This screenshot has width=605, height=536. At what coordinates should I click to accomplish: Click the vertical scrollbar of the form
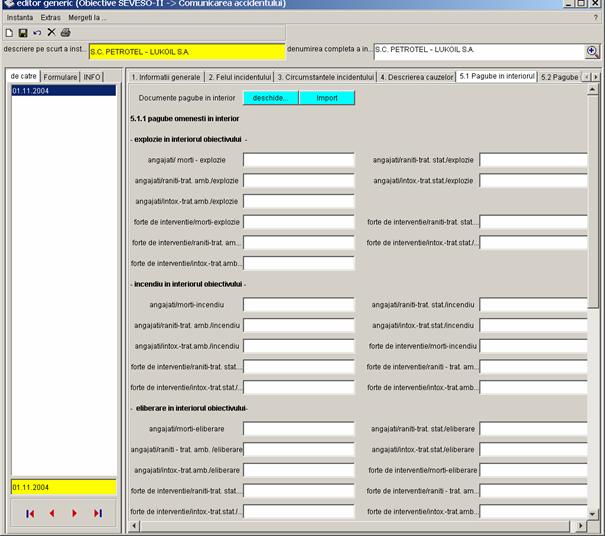point(593,300)
